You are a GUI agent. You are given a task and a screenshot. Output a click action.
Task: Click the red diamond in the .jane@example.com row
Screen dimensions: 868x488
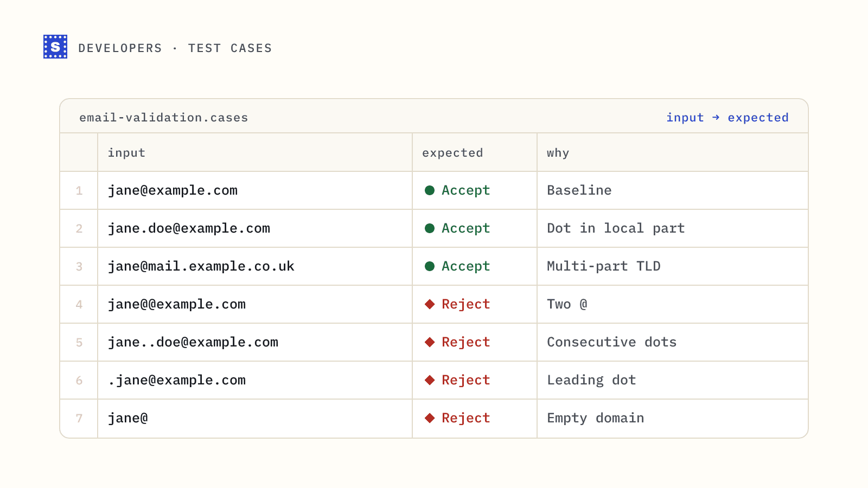430,380
